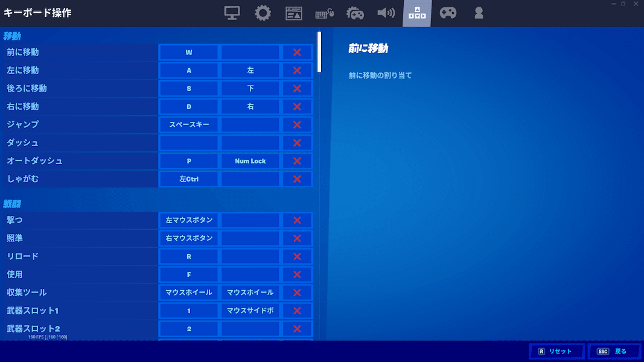Set the empty primary key for ダッシュ
Image resolution: width=644 pixels, height=362 pixels.
189,143
